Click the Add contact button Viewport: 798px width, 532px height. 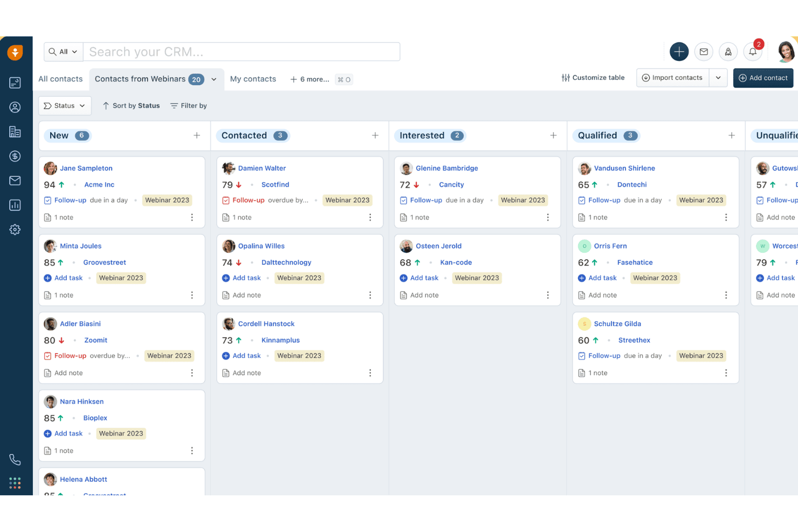(x=763, y=78)
